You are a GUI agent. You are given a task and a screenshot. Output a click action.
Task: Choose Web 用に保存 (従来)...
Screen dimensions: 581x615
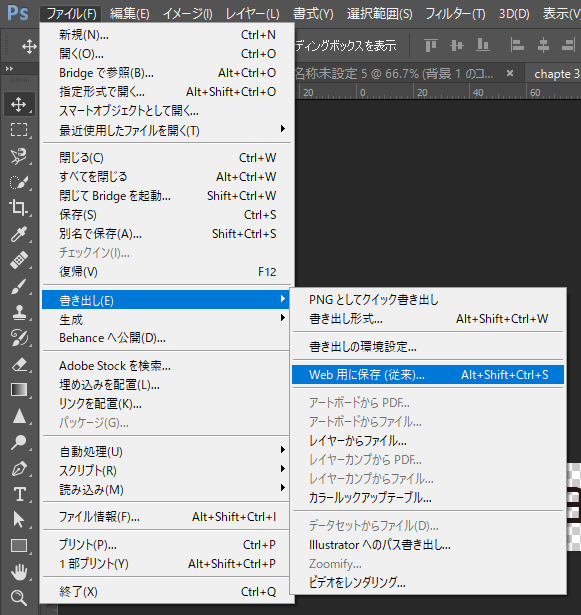click(x=428, y=375)
